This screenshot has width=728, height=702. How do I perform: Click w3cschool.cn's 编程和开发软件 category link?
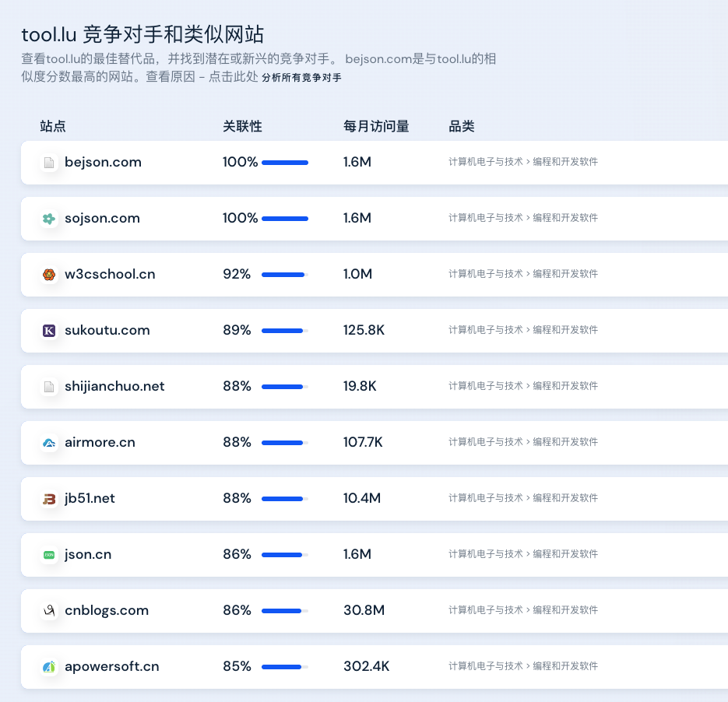click(563, 274)
